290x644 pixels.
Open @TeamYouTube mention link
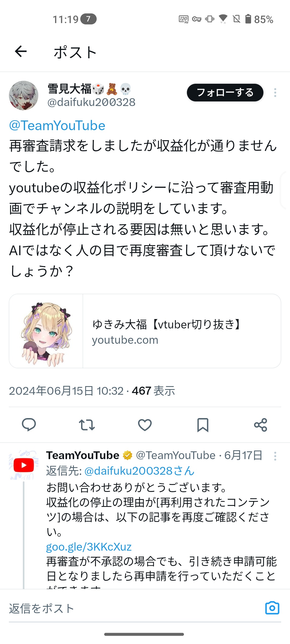[57, 126]
